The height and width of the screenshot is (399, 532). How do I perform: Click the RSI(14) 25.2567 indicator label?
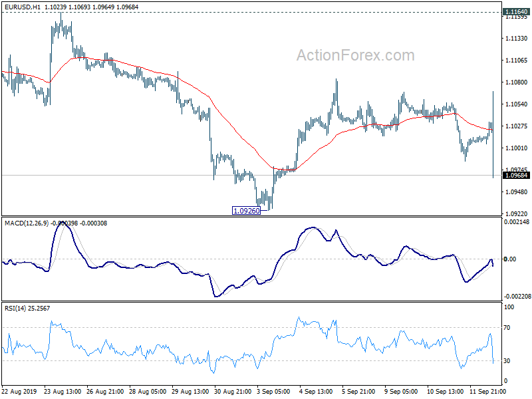click(x=27, y=309)
